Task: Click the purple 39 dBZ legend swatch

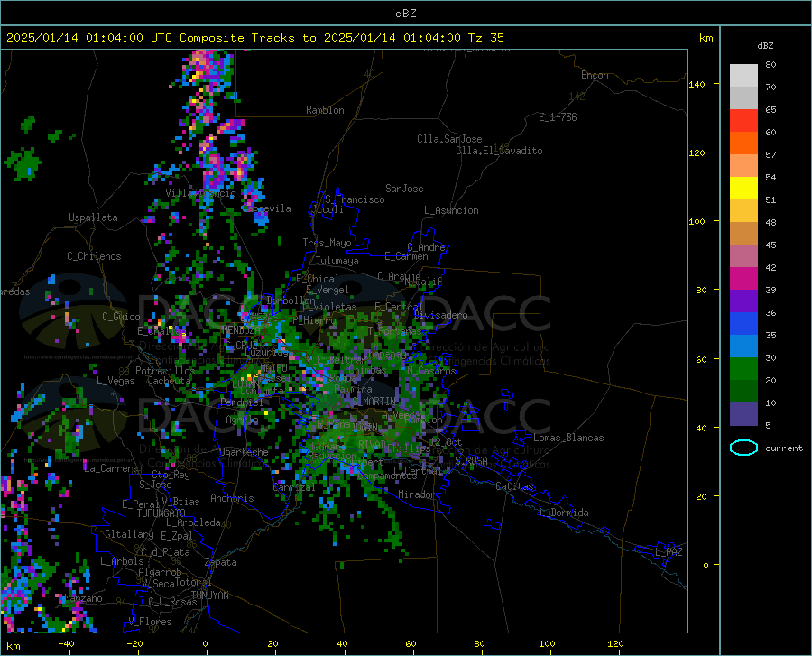Action: pyautogui.click(x=743, y=300)
